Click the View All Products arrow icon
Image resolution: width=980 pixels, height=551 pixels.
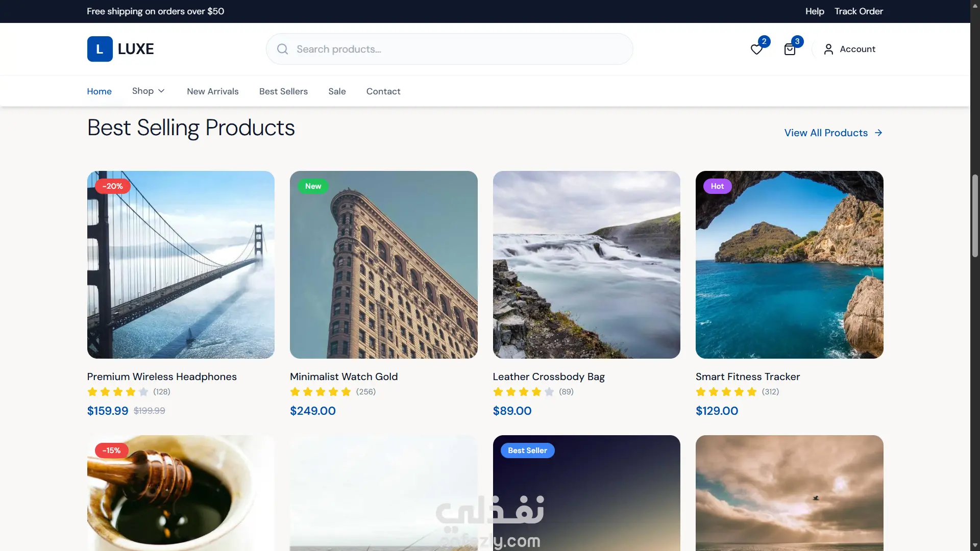click(878, 133)
